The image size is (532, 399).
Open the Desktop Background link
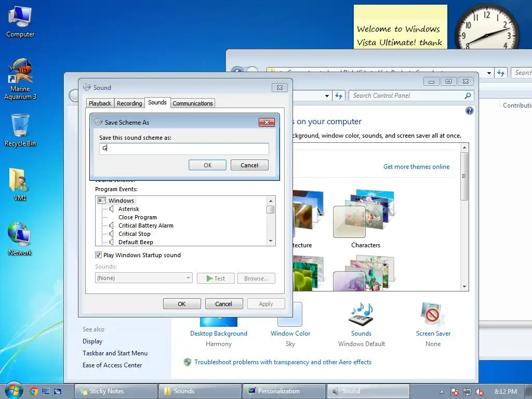(x=219, y=333)
